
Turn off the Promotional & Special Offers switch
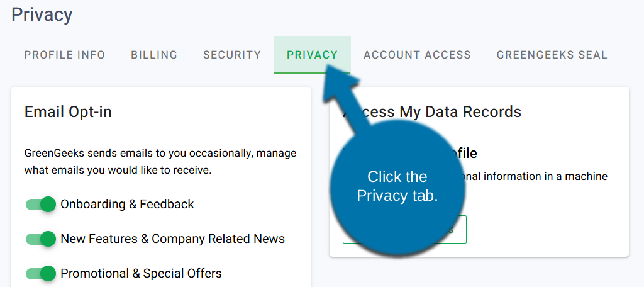(41, 274)
